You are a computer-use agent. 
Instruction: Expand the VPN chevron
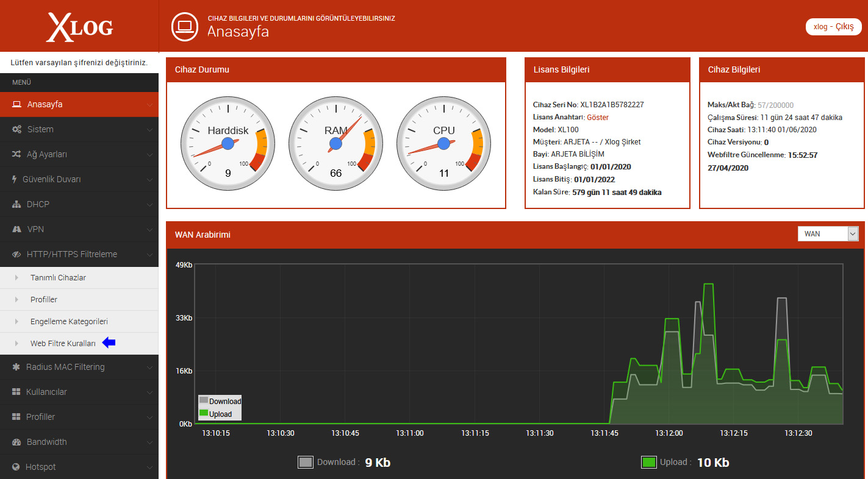(x=149, y=230)
